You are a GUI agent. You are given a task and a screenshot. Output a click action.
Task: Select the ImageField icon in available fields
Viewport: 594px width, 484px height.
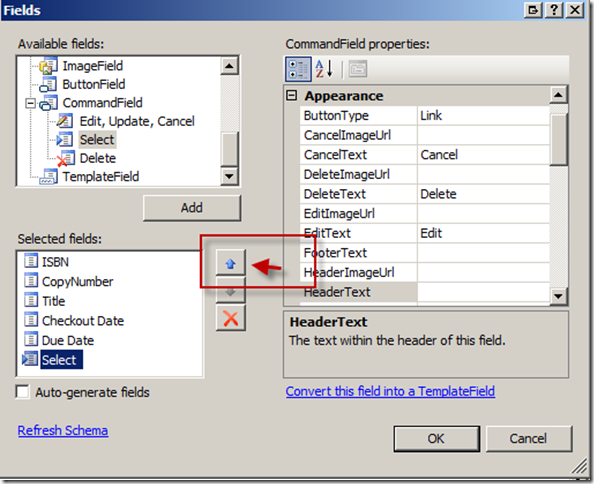click(x=49, y=66)
